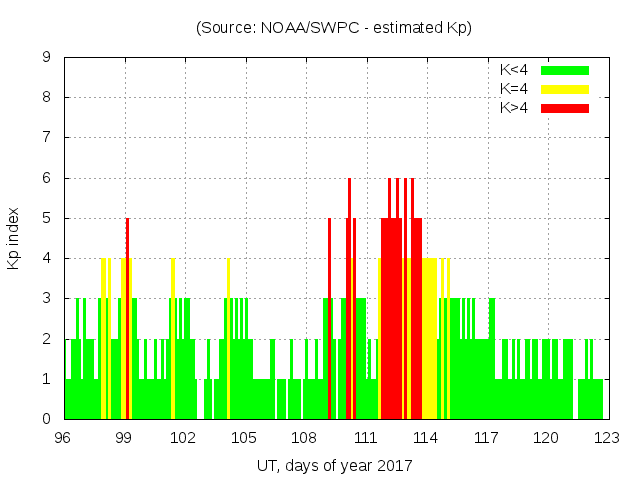Click x-axis tick label 96
The height and width of the screenshot is (480, 640).
[64, 438]
